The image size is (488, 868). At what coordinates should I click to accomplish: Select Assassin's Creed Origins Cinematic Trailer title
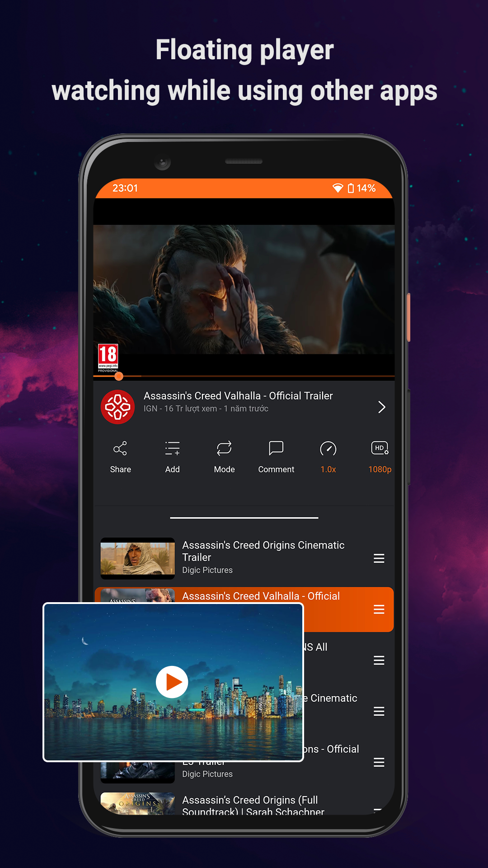click(263, 551)
